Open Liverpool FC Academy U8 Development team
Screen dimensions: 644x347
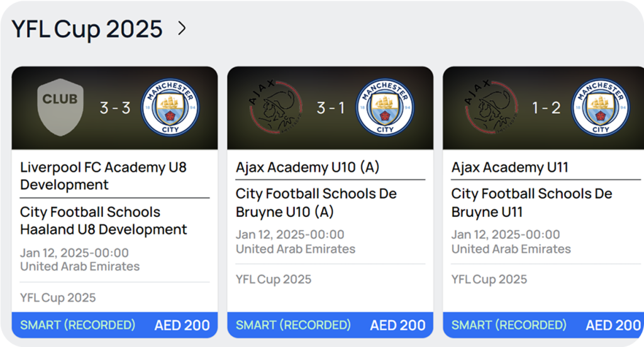coord(103,176)
